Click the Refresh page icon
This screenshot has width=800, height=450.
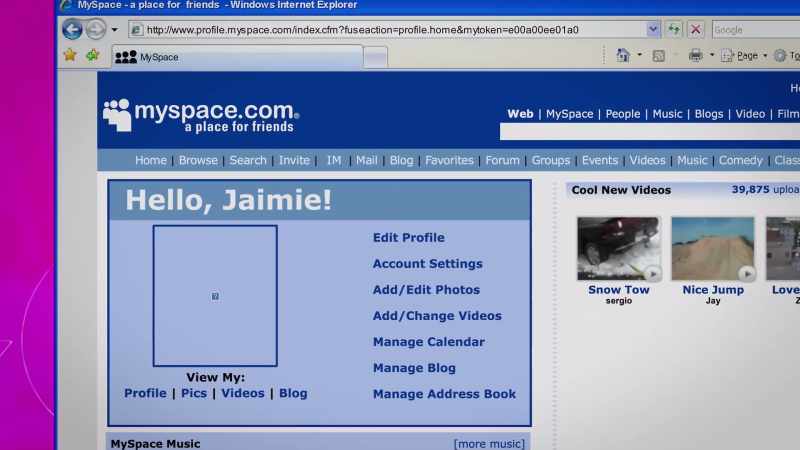(673, 30)
